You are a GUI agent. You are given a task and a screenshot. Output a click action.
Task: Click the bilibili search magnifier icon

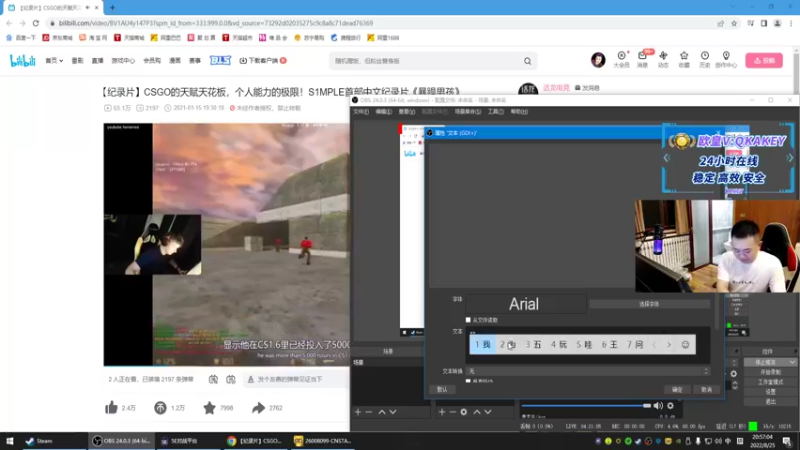[528, 61]
